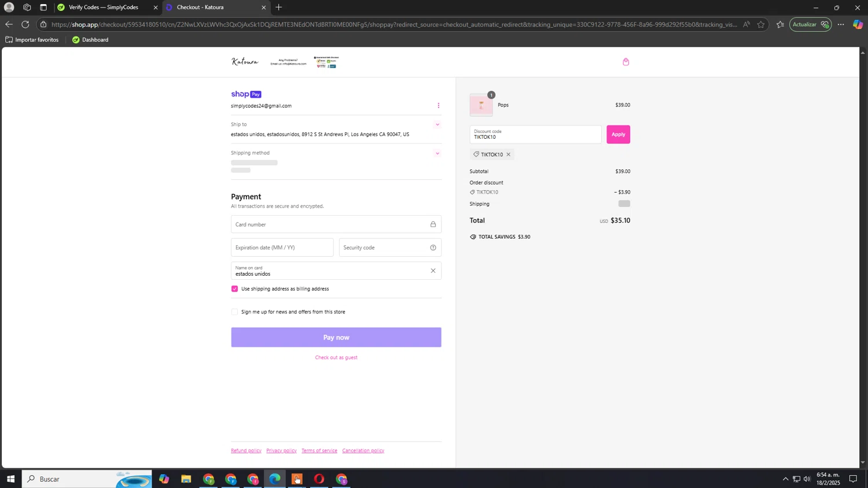Switch to Verify Codes — SimplyCodes tab
This screenshot has height=488, width=868.
pyautogui.click(x=103, y=8)
